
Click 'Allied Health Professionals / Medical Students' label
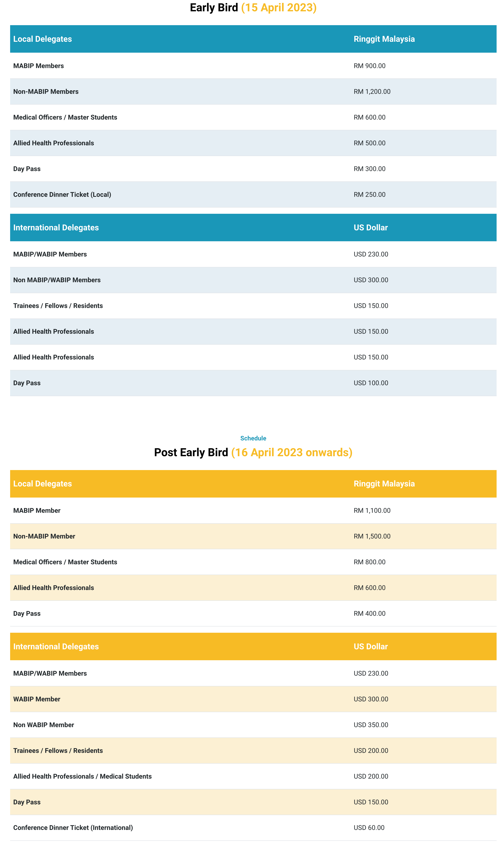coord(82,776)
